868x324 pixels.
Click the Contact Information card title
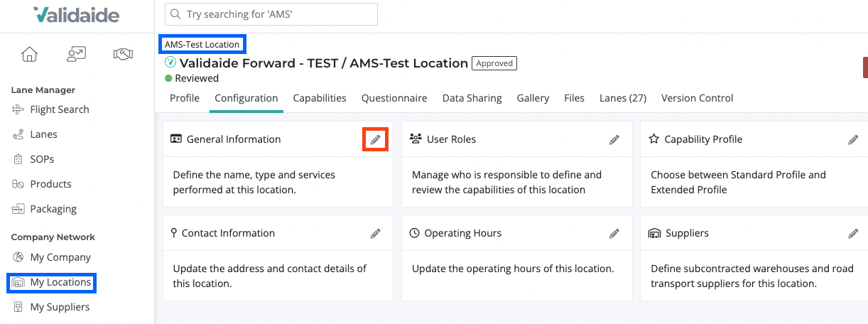click(x=228, y=233)
